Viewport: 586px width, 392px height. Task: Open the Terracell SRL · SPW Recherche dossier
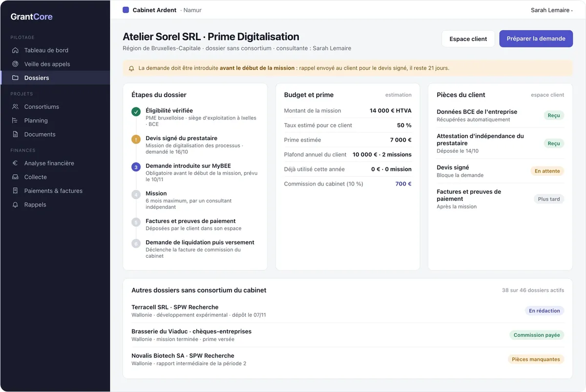click(348, 310)
